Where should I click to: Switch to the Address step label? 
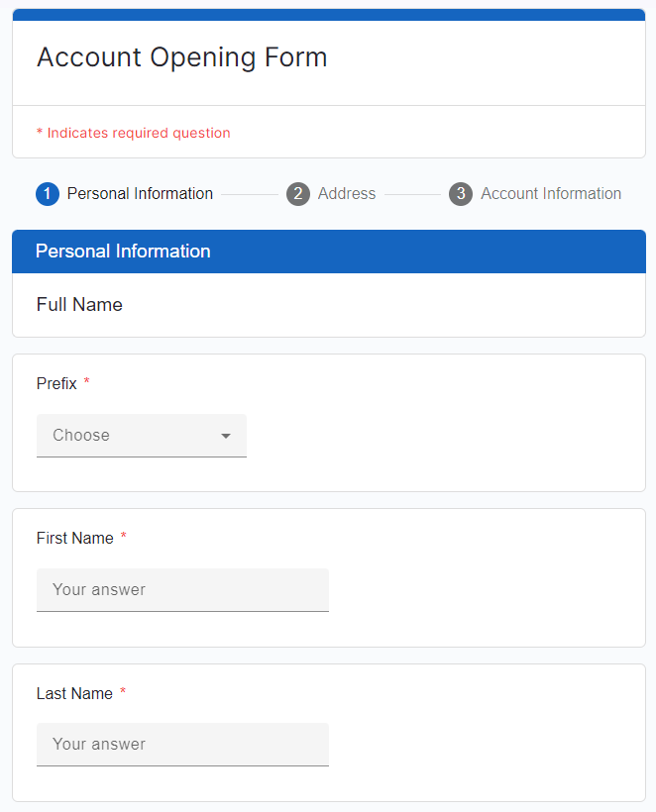(347, 194)
